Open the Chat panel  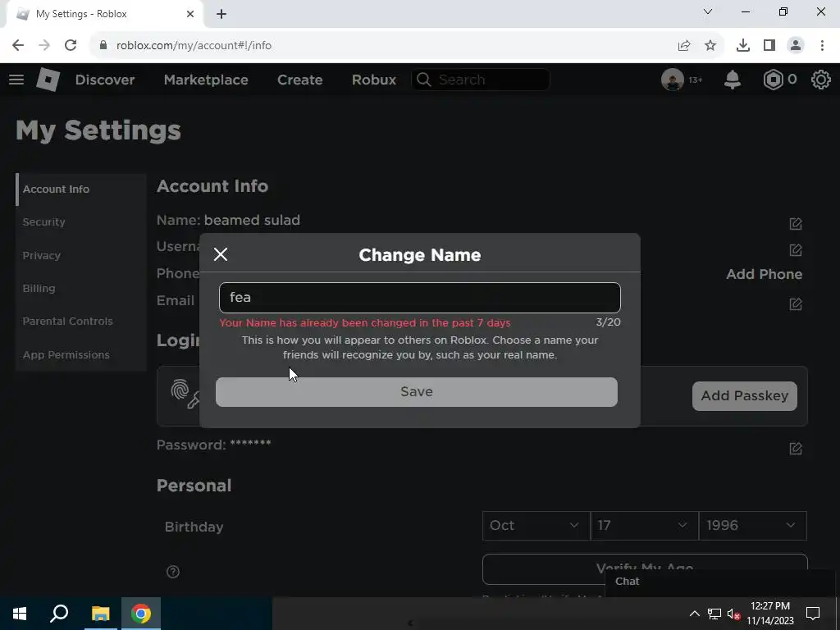click(721, 582)
